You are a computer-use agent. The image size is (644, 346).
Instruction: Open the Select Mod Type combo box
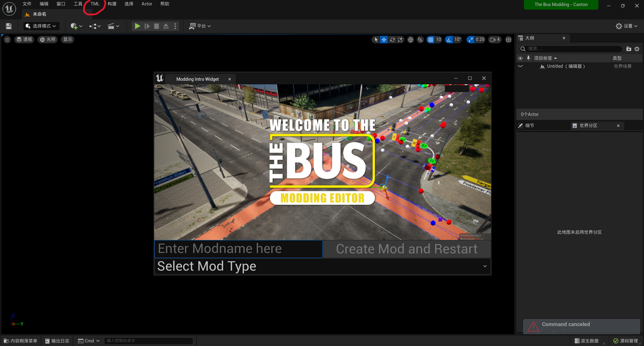click(x=323, y=267)
